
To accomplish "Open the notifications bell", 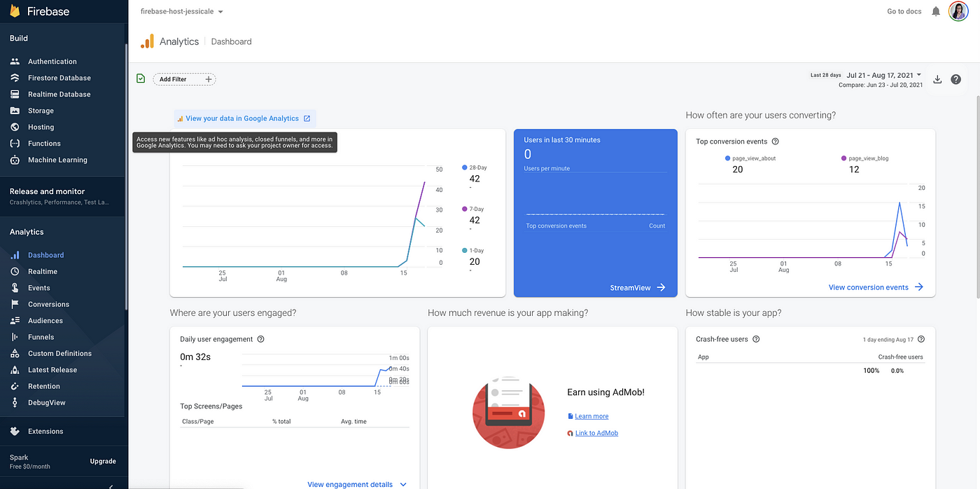I will tap(936, 11).
